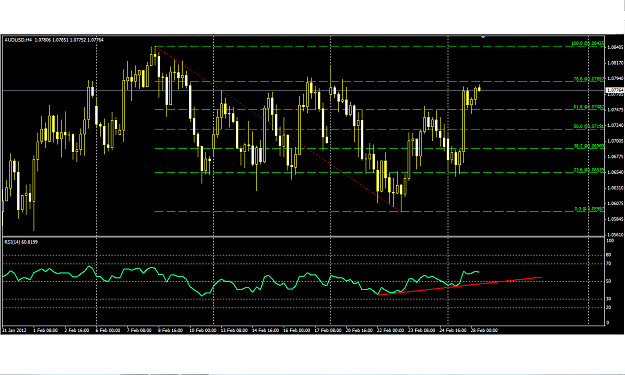This screenshot has height=375, width=625.
Task: Select the 78.6 Fibonacci level label
Action: [589, 79]
